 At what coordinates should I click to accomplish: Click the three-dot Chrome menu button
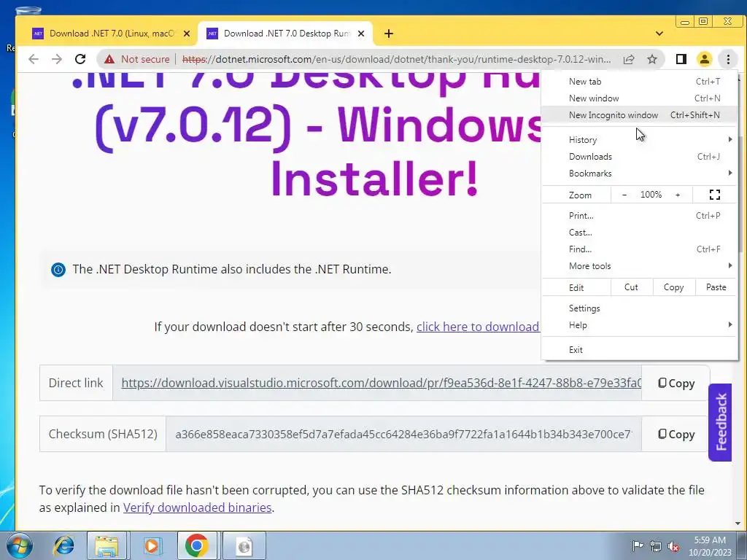coord(728,59)
